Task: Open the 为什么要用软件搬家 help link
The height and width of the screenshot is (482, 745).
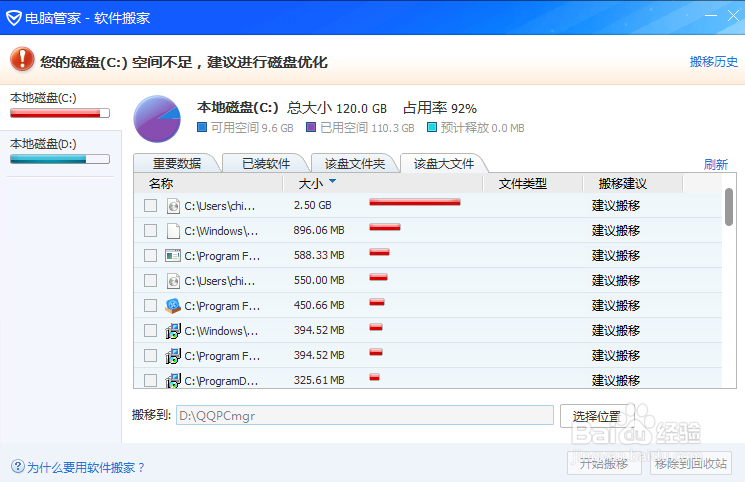Action: [86, 467]
